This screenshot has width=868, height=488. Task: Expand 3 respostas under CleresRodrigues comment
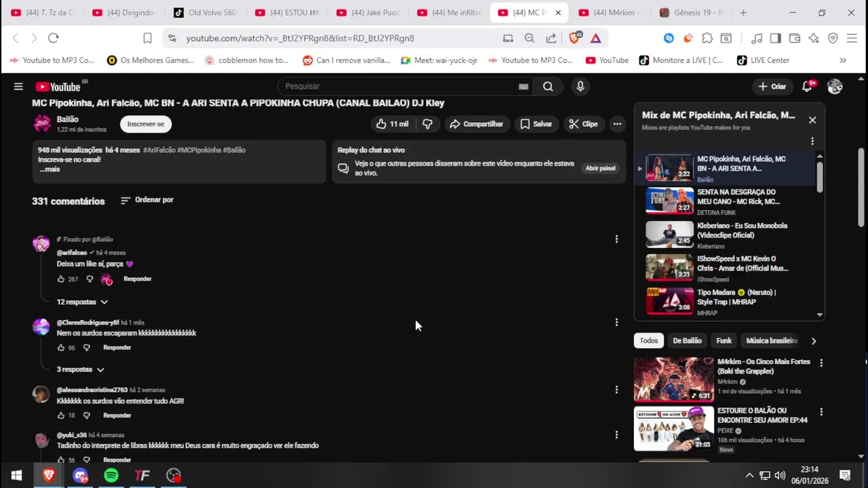coord(80,369)
